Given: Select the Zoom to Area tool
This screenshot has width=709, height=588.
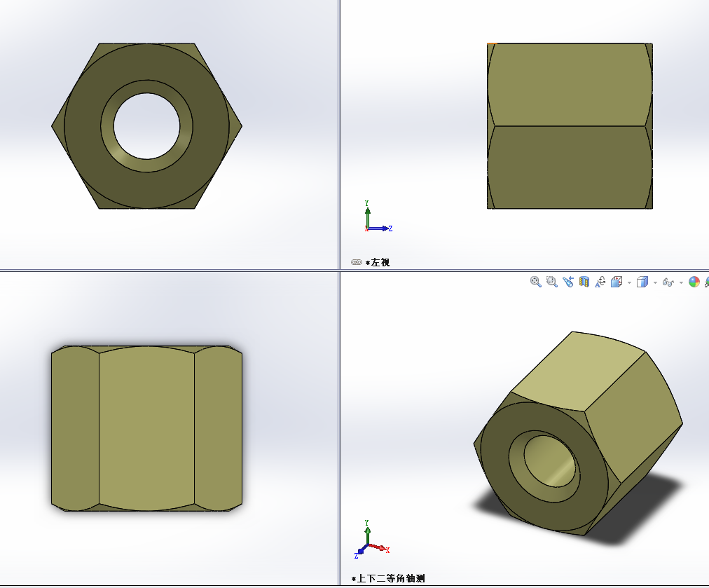Looking at the screenshot, I should click(x=551, y=282).
